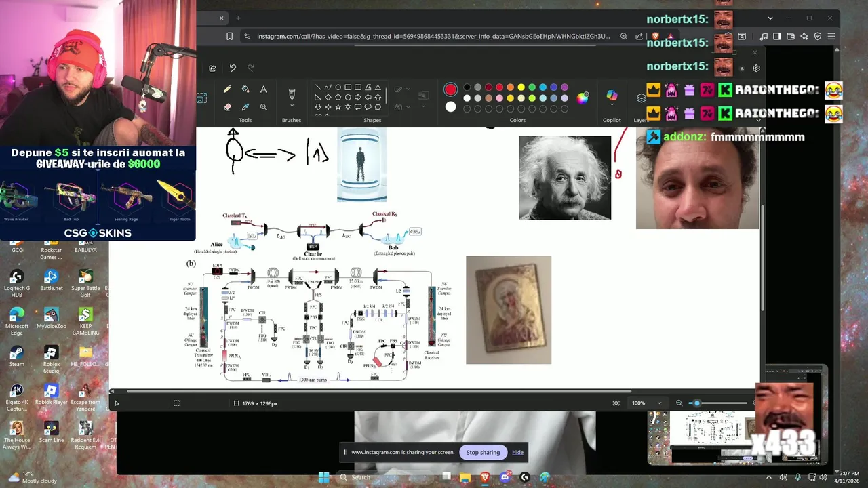
Task: Open the Brave wallet icon
Action: click(790, 37)
